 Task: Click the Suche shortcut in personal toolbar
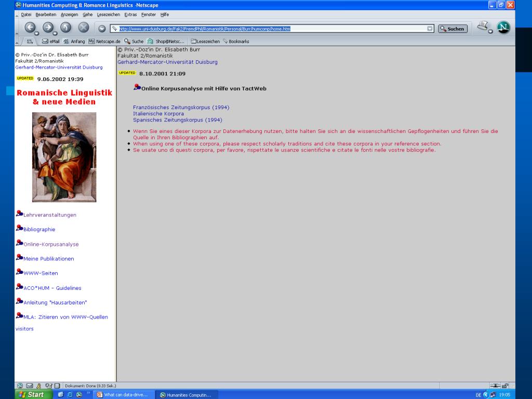(x=134, y=42)
